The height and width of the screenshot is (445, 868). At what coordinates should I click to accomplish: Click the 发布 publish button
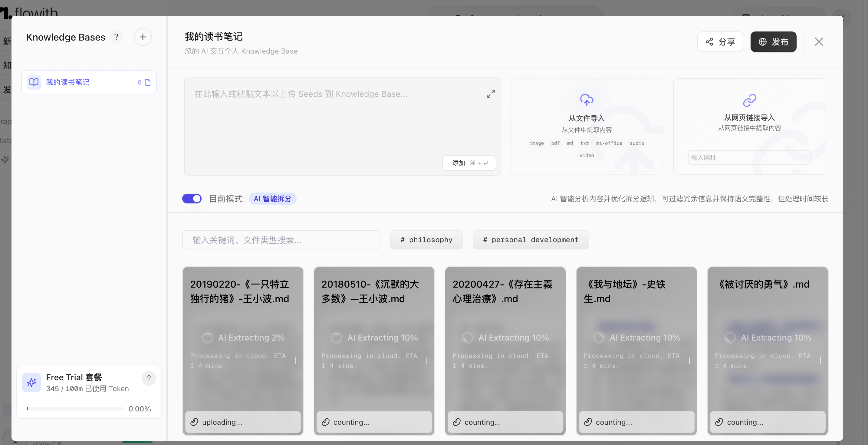click(x=773, y=42)
